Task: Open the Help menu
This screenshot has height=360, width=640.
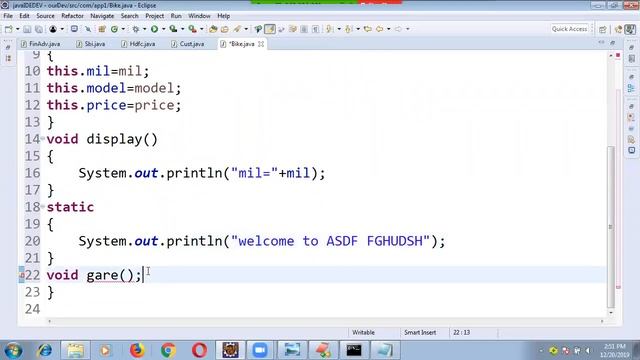Action: pyautogui.click(x=223, y=16)
